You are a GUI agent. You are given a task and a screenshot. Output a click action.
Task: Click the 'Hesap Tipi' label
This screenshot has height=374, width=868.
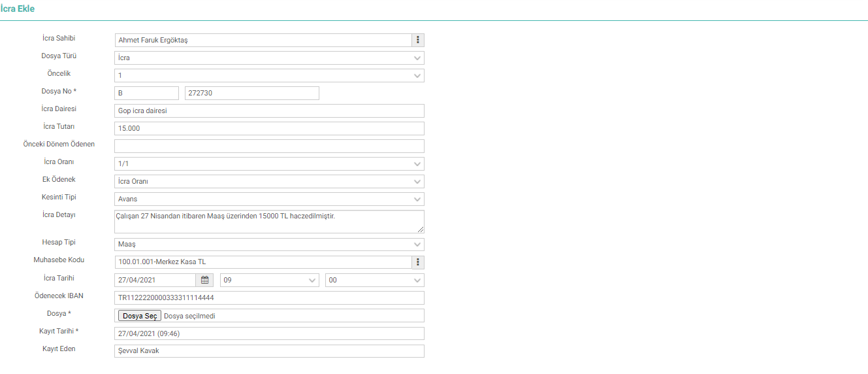pos(59,243)
